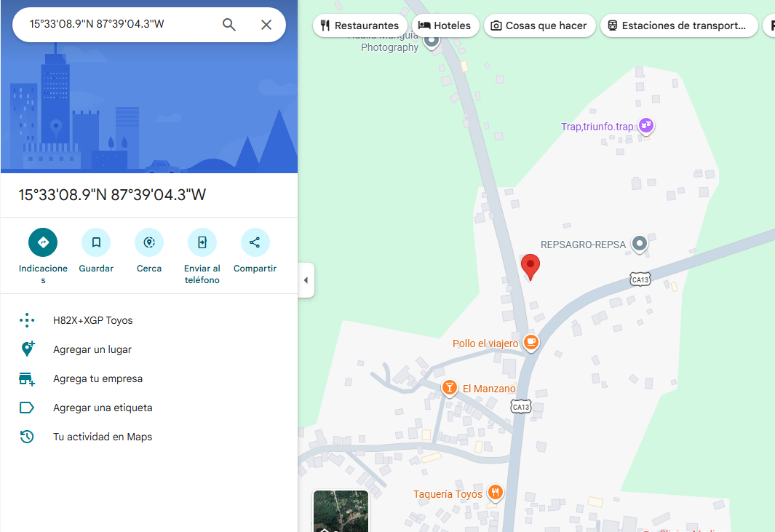
Task: Click Agregar un lugar
Action: [x=92, y=349]
